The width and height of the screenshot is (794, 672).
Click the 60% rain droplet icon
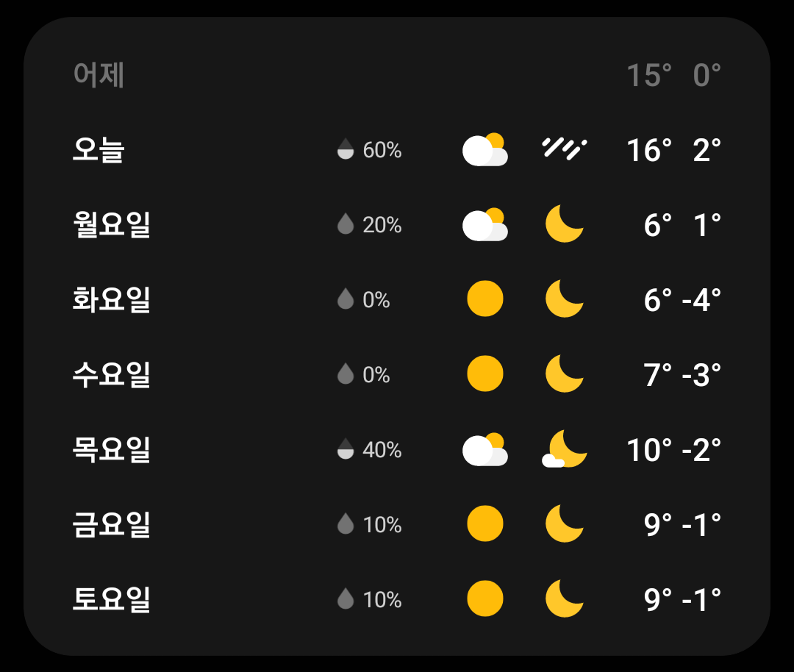tap(346, 150)
